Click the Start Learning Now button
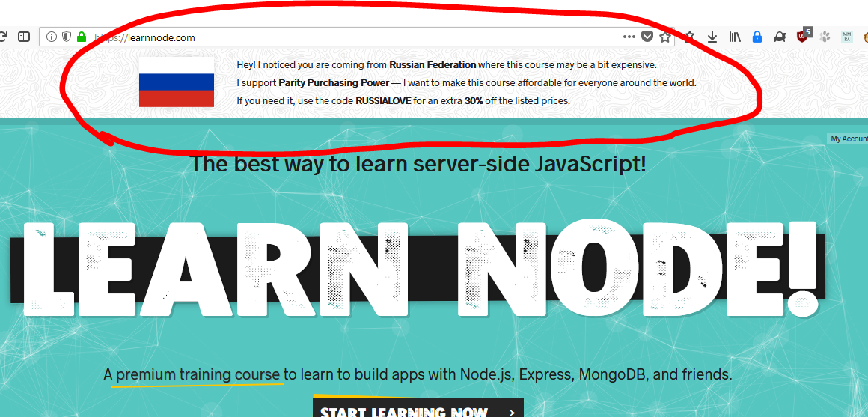Viewport: 868px width, 417px height. (418, 410)
